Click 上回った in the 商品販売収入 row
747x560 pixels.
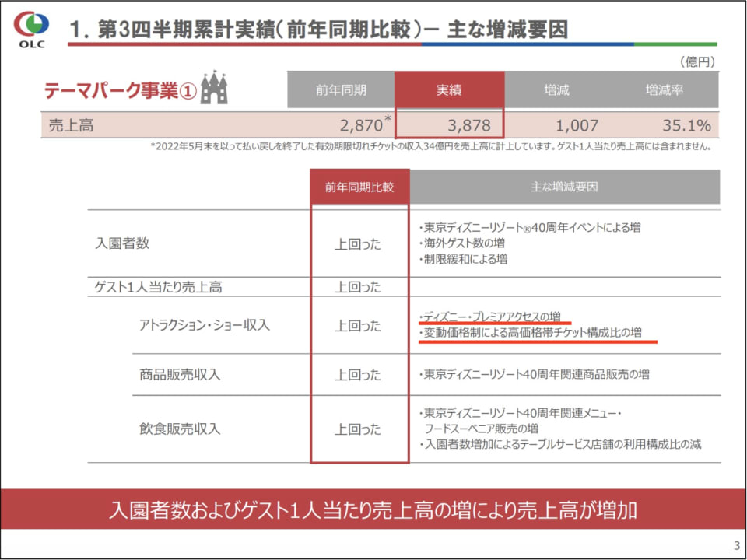pos(358,375)
